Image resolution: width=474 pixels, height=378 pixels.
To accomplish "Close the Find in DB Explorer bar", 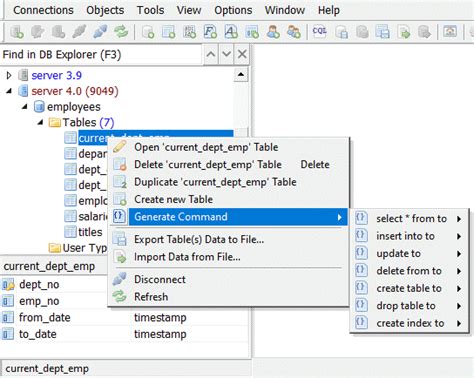I will (242, 54).
